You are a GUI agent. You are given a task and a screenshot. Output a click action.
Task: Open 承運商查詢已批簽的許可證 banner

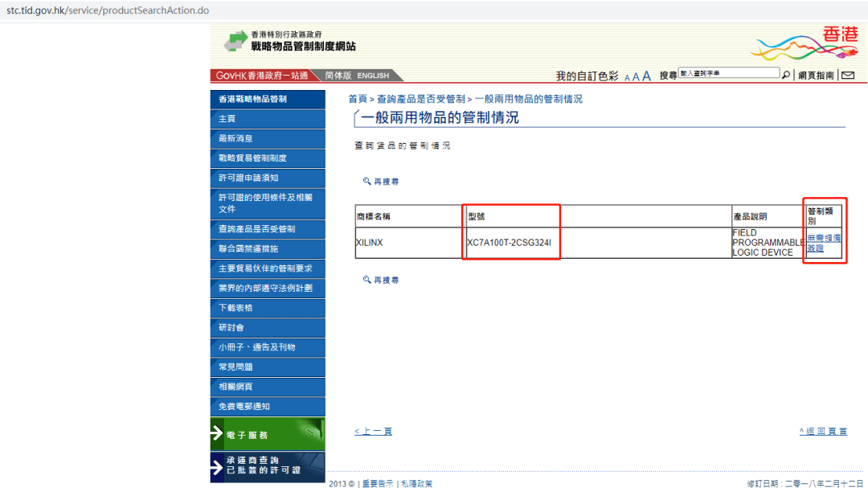point(268,465)
